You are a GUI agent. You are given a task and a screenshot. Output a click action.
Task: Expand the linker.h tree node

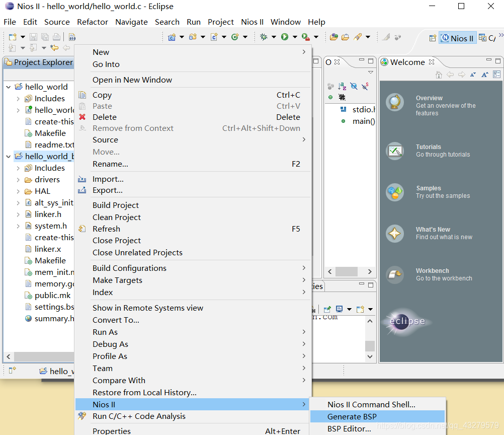18,214
